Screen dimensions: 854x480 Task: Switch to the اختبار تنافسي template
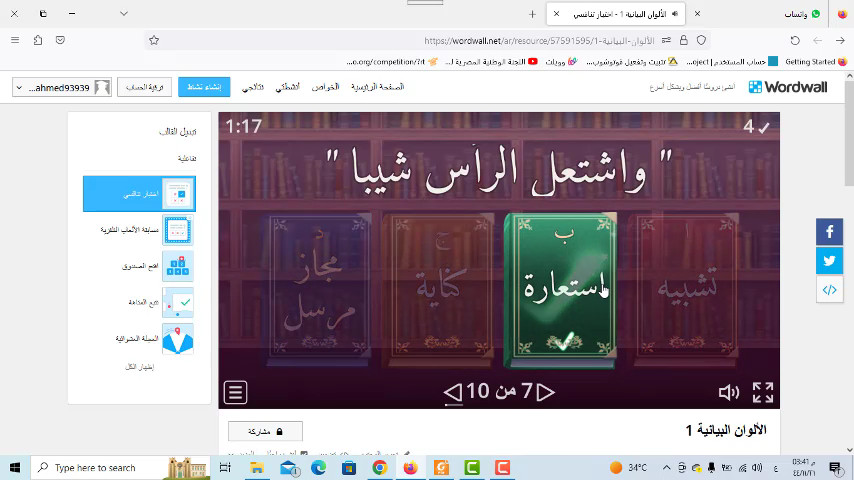[x=139, y=194]
